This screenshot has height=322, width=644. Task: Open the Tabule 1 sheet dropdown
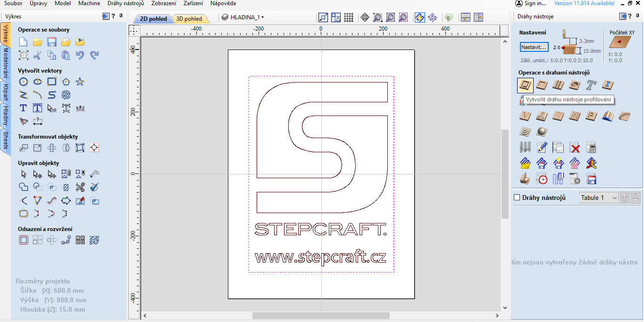[x=599, y=198]
